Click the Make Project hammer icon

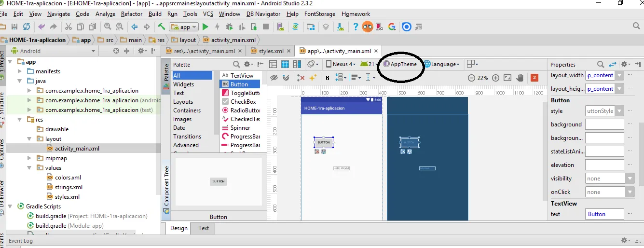pyautogui.click(x=162, y=27)
